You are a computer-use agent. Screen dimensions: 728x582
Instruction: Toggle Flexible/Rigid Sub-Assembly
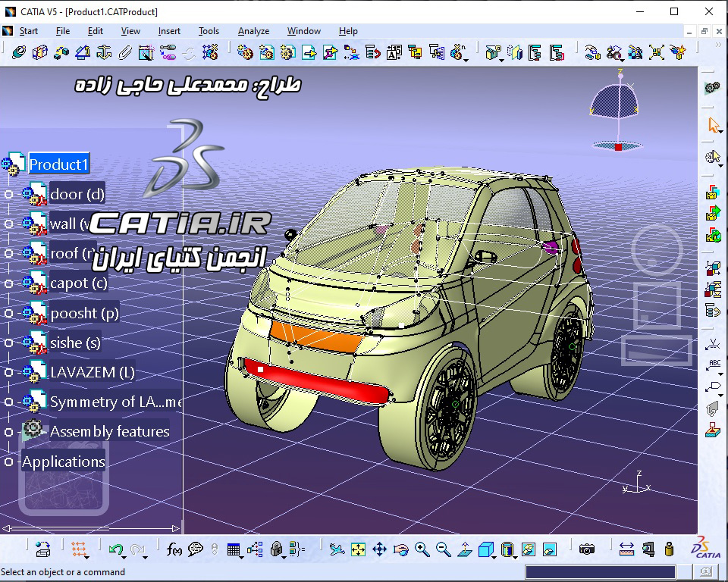[x=168, y=52]
